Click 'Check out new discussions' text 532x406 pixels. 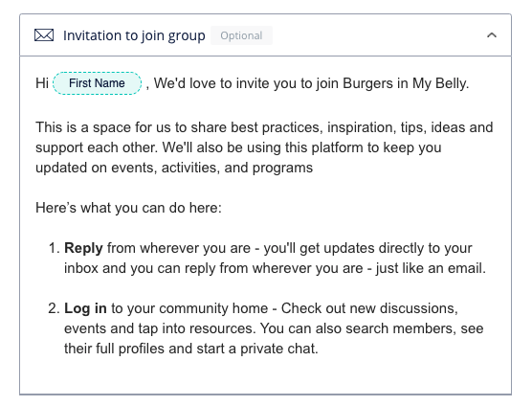[369, 308]
